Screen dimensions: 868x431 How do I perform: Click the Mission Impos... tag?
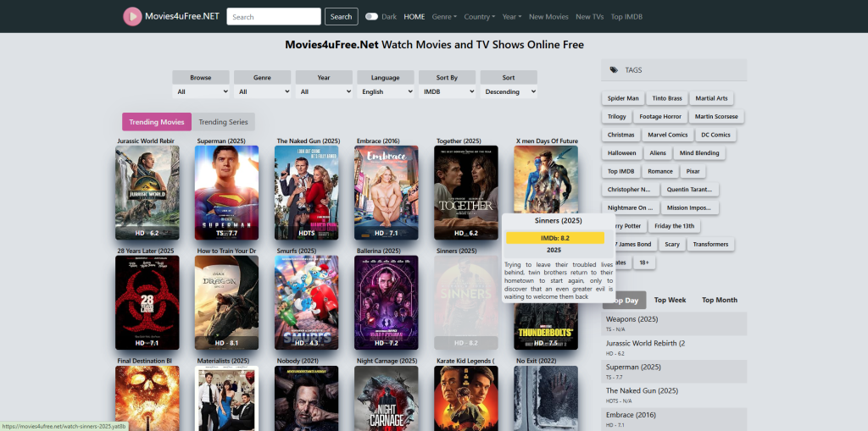tap(690, 208)
